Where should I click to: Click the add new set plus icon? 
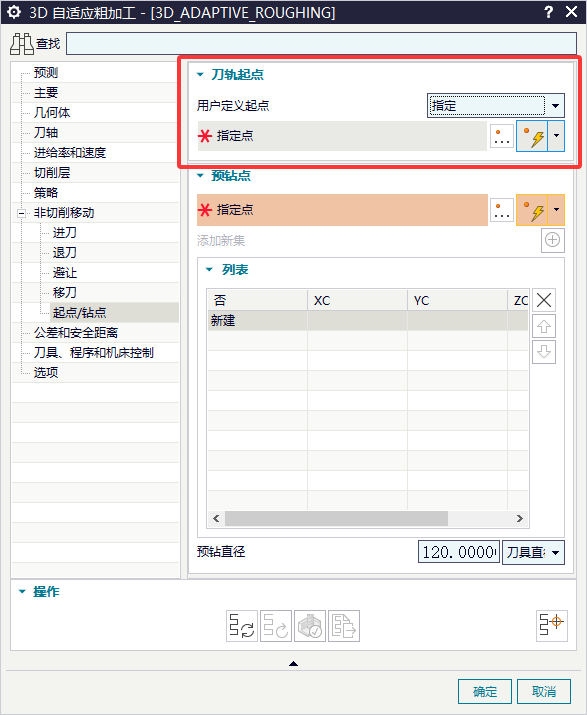[552, 240]
